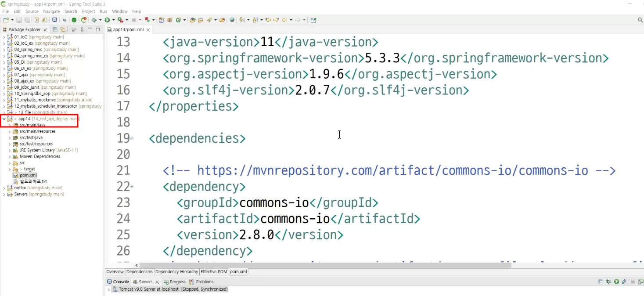
Task: Open the Run button dropdown arrow
Action: 113,20
